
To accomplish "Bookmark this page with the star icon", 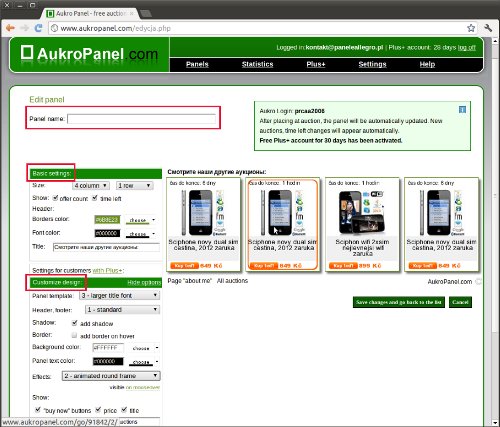I will (471, 28).
